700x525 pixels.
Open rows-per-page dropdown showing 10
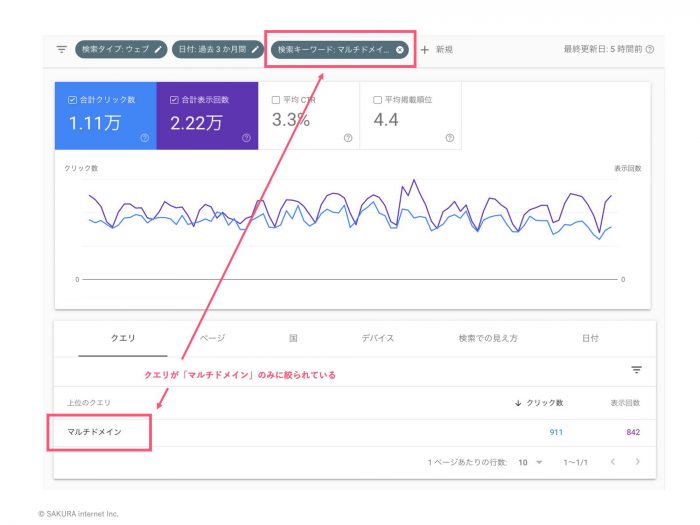point(530,462)
